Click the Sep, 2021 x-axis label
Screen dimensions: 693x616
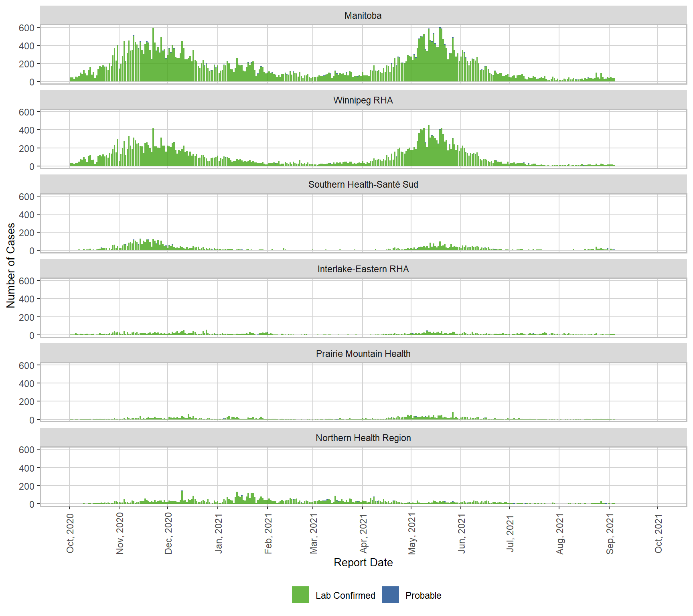[x=610, y=533]
